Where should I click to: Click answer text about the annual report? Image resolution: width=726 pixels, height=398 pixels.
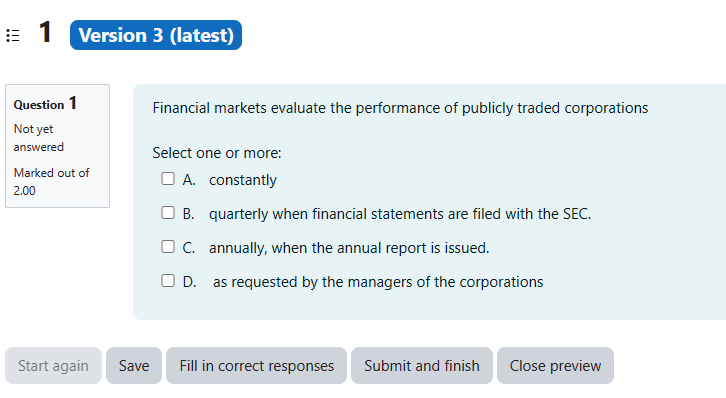[x=349, y=248]
